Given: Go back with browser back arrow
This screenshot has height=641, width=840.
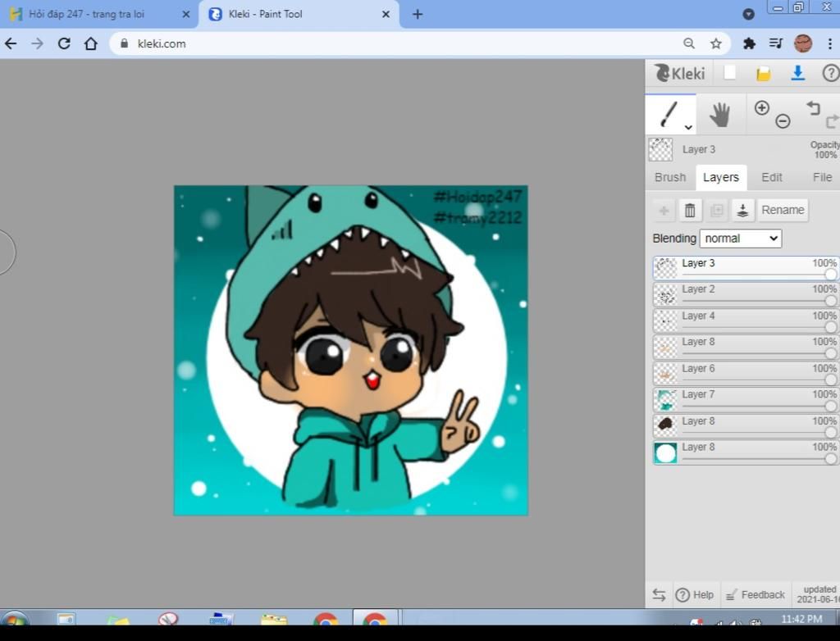Looking at the screenshot, I should coord(11,43).
